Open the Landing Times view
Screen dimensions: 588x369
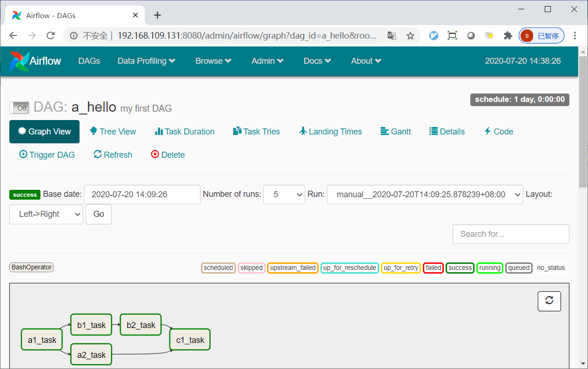click(x=330, y=132)
